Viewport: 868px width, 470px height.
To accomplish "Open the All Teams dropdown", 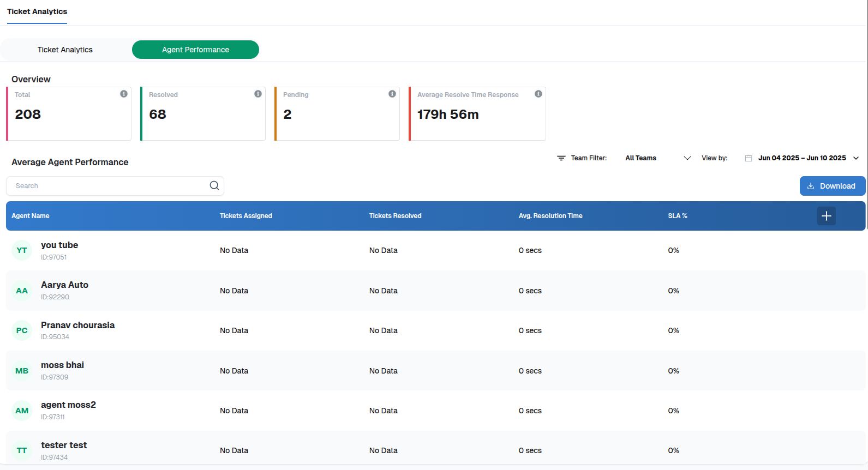I will pos(640,158).
